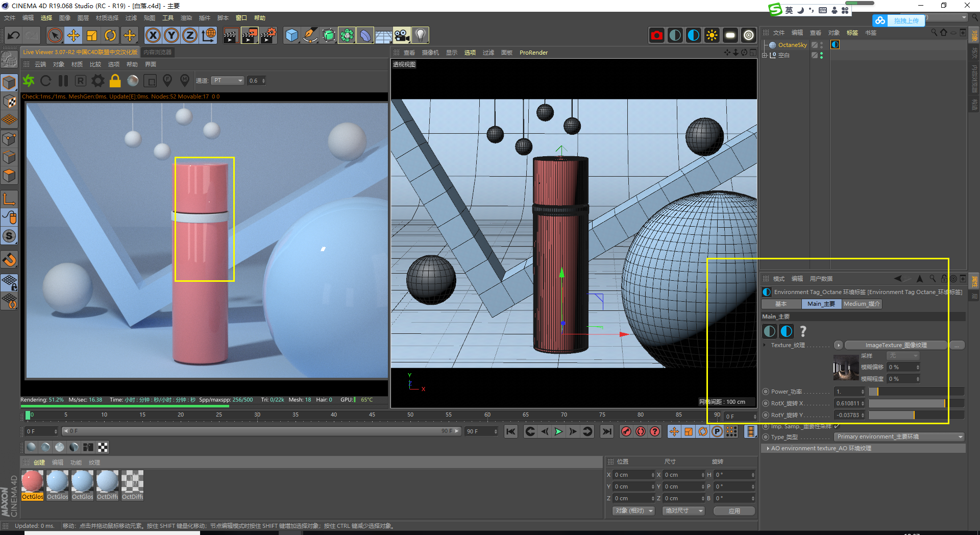Toggle Imp. Samp. checkbox

[837, 426]
